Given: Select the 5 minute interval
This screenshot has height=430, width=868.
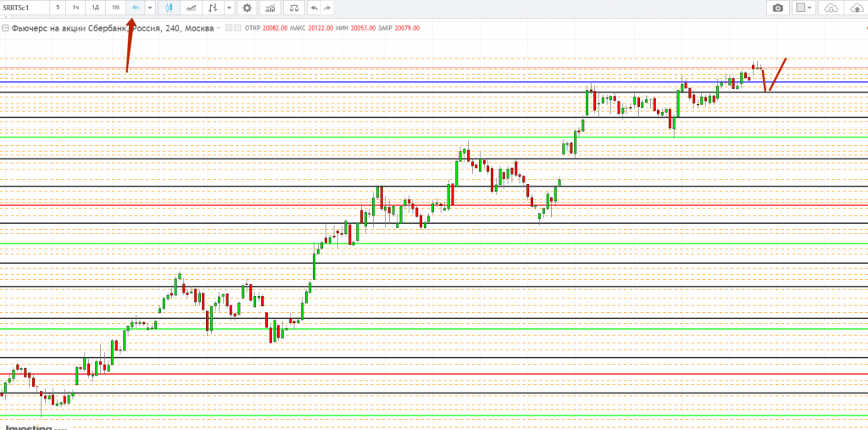Looking at the screenshot, I should pos(58,8).
